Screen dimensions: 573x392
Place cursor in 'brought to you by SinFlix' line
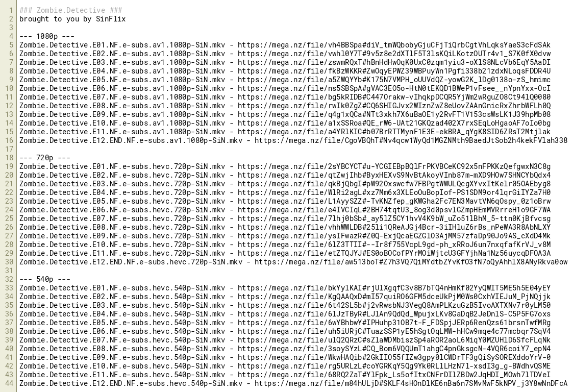[x=72, y=19]
